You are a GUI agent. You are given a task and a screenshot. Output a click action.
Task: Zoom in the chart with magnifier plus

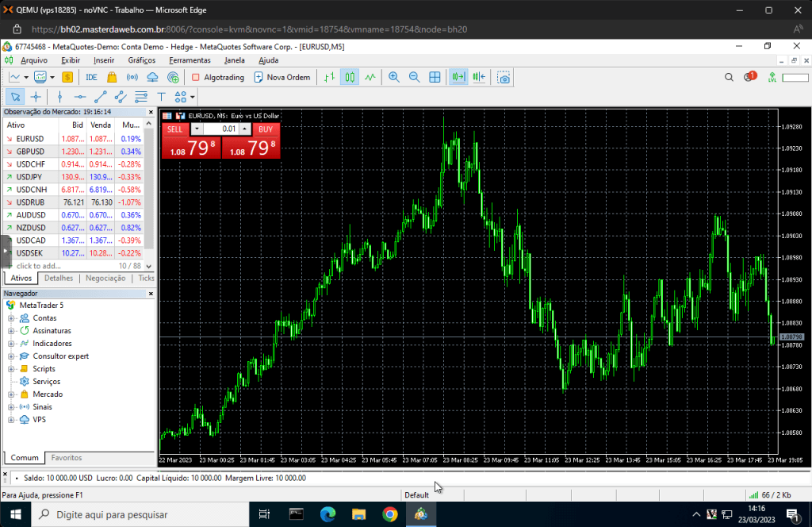pyautogui.click(x=394, y=77)
